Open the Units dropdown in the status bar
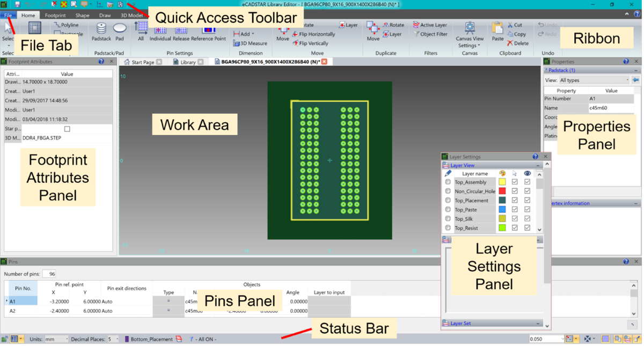The image size is (644, 346). (x=56, y=339)
